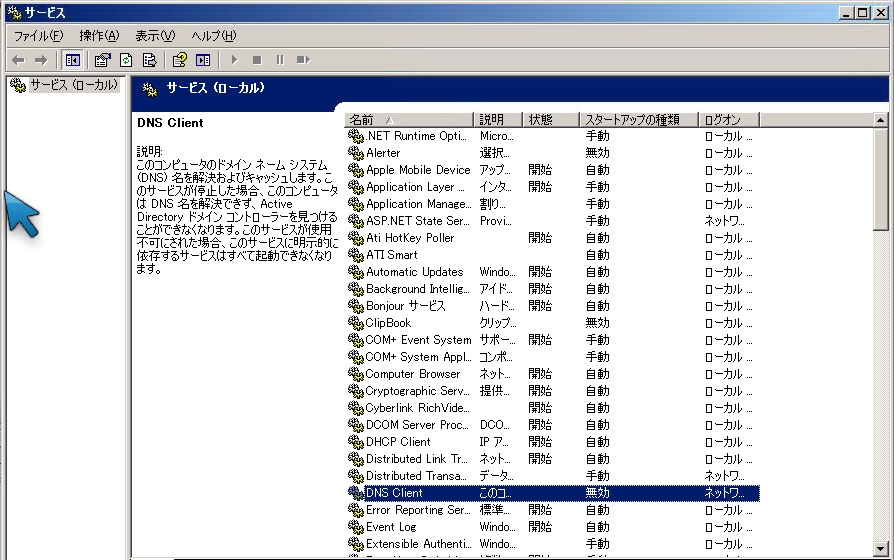
Task: Click the Export List toolbar icon
Action: [x=149, y=60]
